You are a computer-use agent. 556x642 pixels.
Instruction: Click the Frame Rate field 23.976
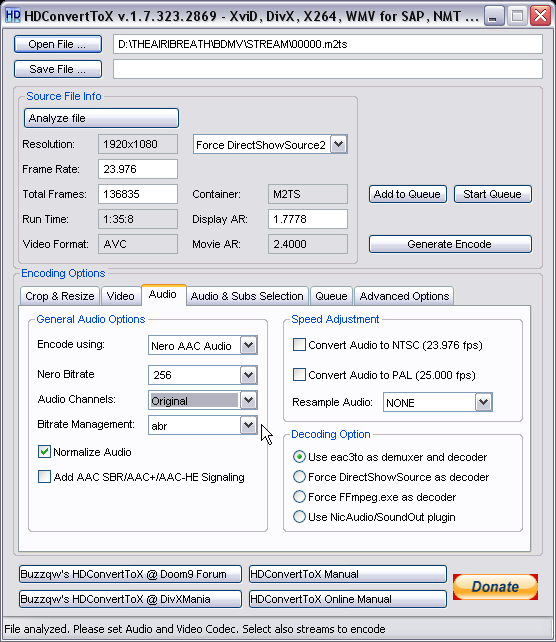(138, 169)
